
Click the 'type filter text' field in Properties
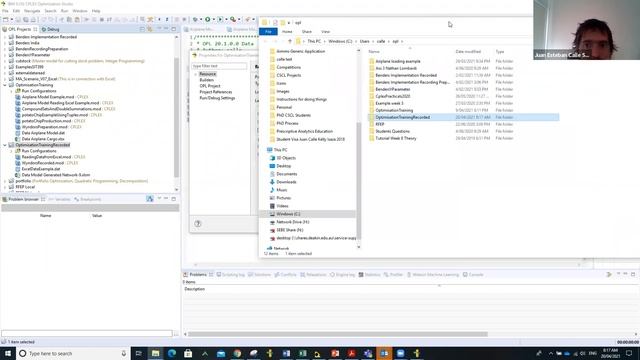click(x=220, y=66)
